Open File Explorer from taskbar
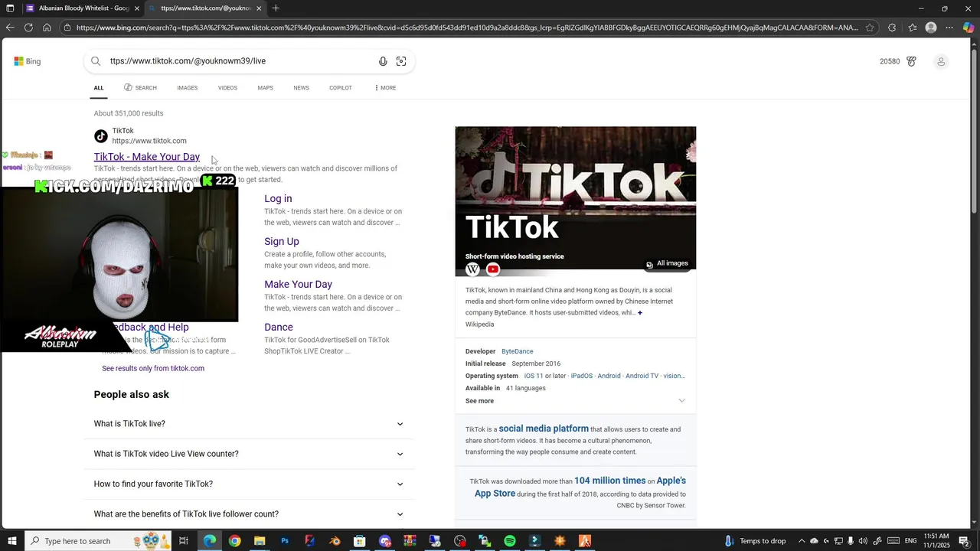 coord(260,541)
